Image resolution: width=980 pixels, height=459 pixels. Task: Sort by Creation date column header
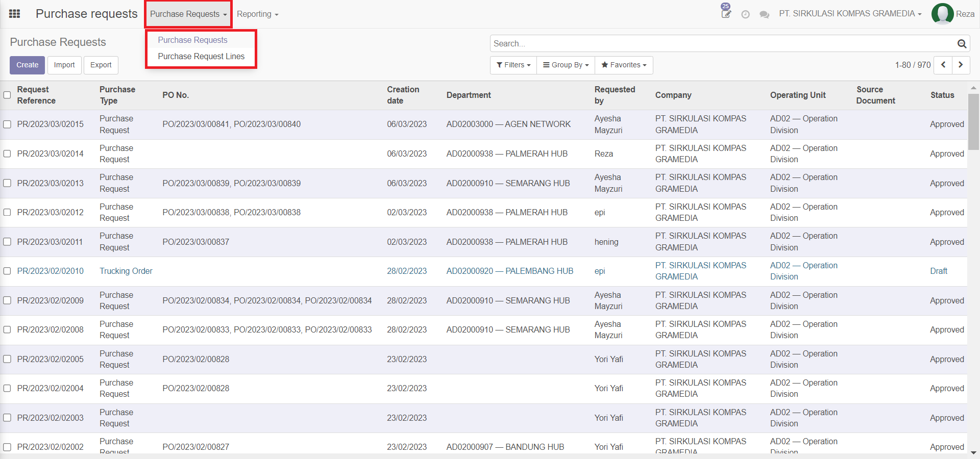click(403, 95)
